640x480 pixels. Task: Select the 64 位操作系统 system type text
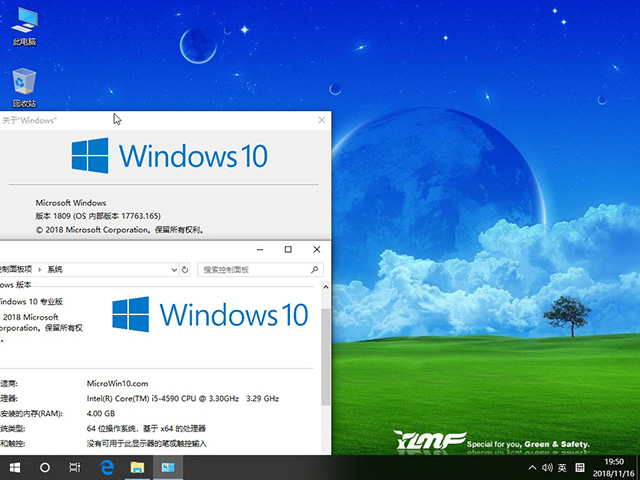[146, 429]
